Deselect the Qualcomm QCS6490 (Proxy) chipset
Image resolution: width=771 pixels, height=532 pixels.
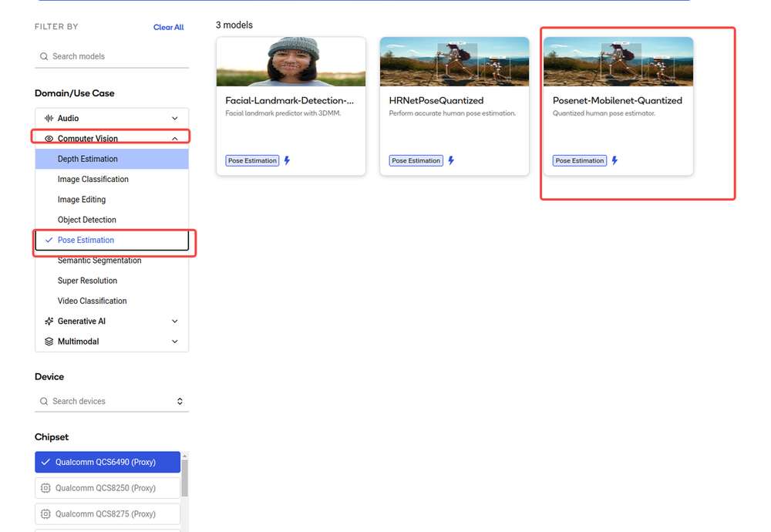(108, 462)
